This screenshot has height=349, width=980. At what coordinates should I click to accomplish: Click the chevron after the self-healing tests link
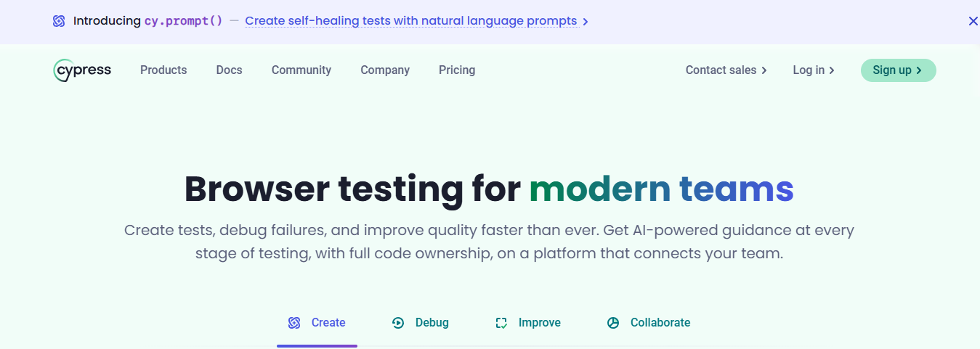586,22
